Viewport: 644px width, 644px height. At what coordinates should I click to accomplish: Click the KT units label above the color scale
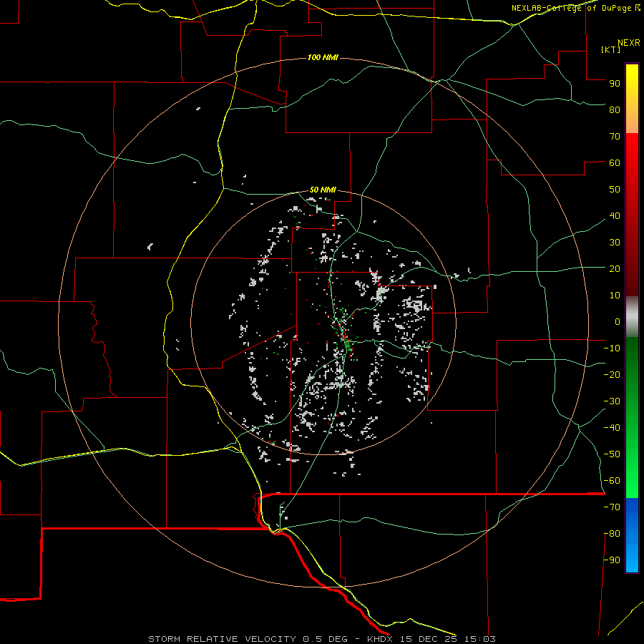click(x=611, y=49)
